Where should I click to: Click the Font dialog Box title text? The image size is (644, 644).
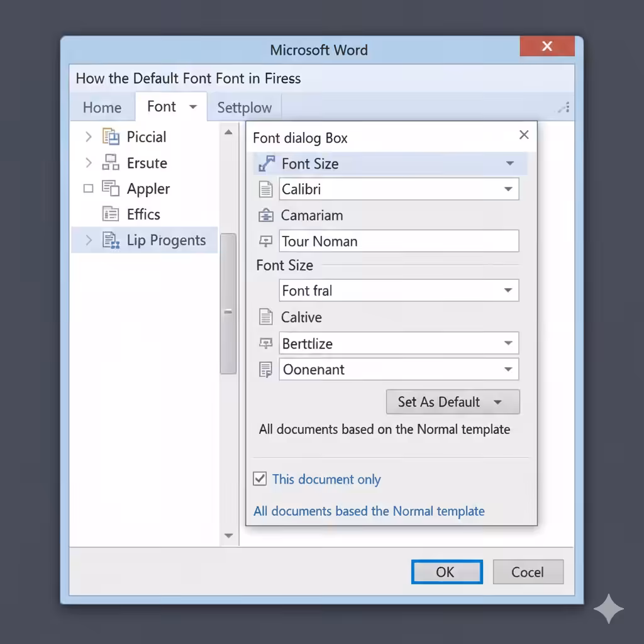coord(300,138)
